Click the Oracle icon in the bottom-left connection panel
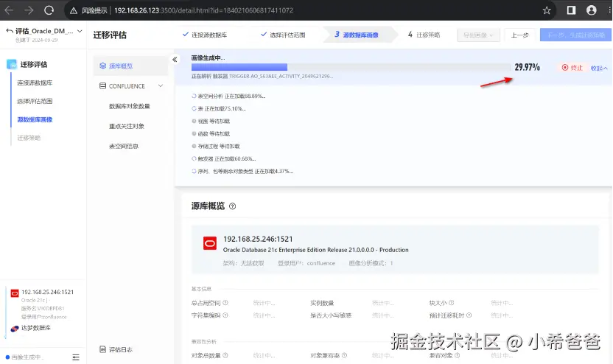 click(15, 293)
